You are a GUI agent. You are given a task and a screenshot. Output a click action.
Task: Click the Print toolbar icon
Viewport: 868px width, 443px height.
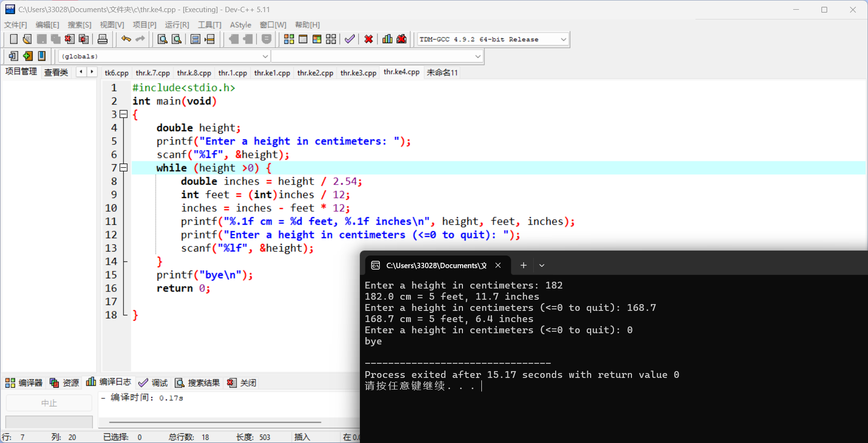[102, 39]
